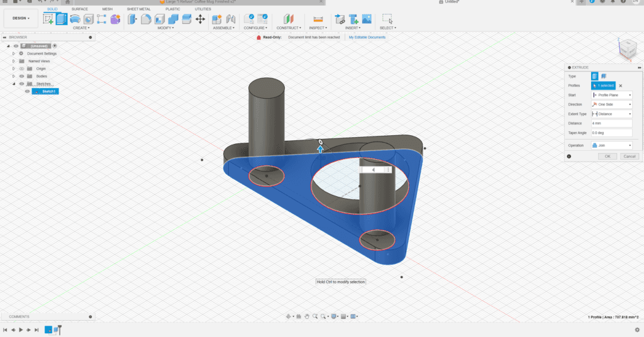Image resolution: width=644 pixels, height=337 pixels.
Task: Open the Create Form purple icon
Action: pyautogui.click(x=116, y=19)
